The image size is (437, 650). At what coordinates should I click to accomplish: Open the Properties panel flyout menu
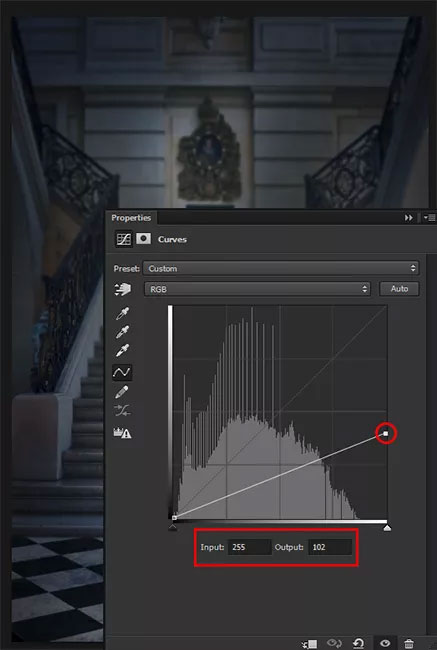[429, 218]
